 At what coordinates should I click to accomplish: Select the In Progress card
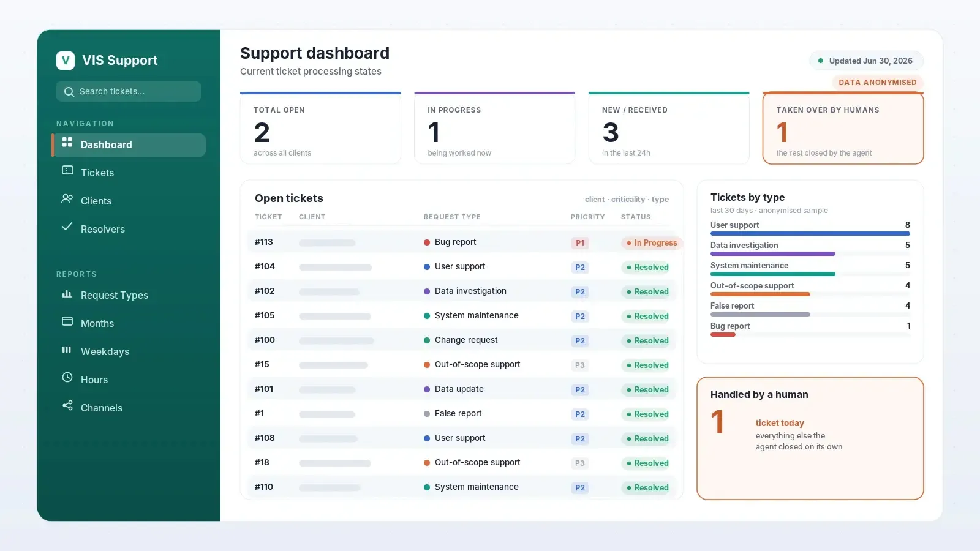[x=495, y=128]
